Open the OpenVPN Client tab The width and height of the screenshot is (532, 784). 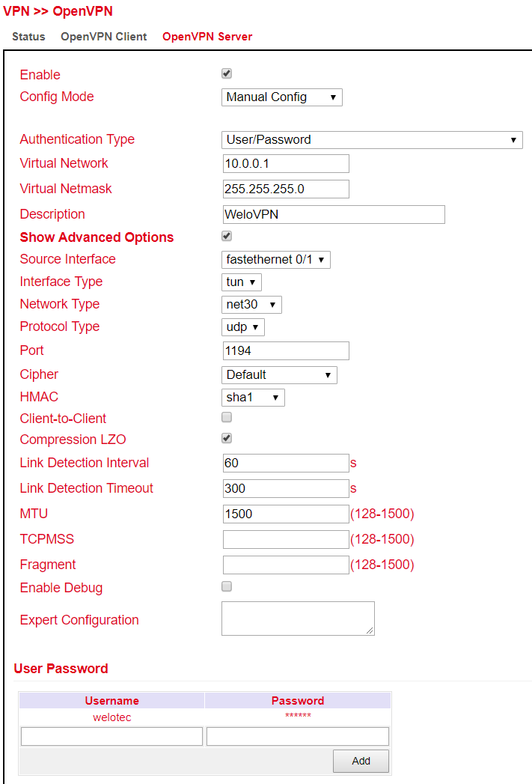tap(104, 37)
